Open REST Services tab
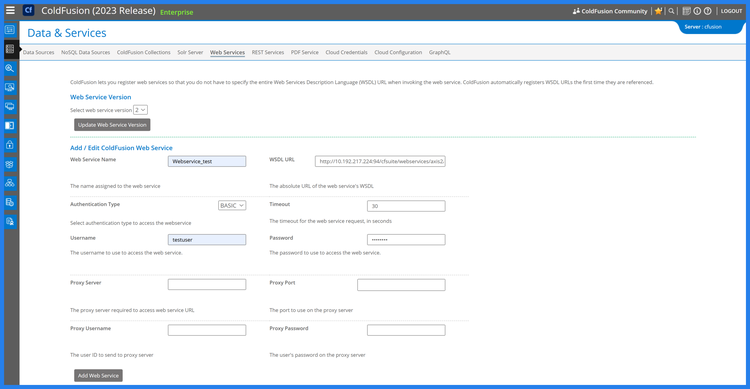The height and width of the screenshot is (389, 750). pos(268,52)
